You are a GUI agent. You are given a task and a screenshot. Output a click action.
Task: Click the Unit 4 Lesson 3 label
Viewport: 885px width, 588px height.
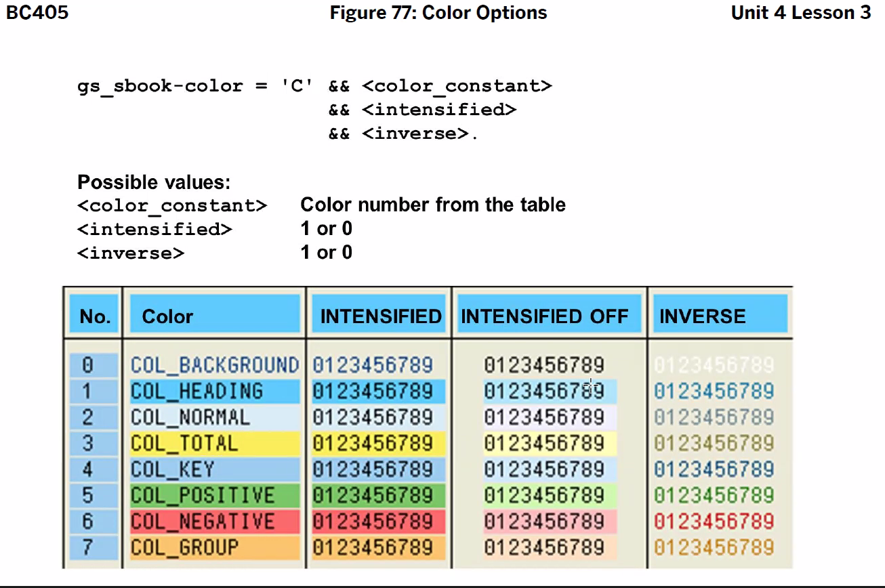800,12
